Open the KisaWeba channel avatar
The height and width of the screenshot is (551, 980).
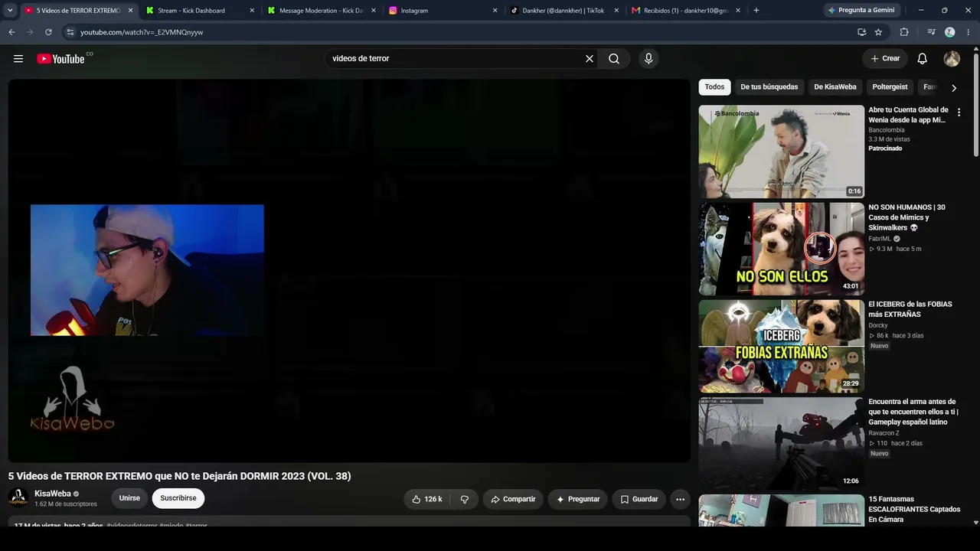18,498
